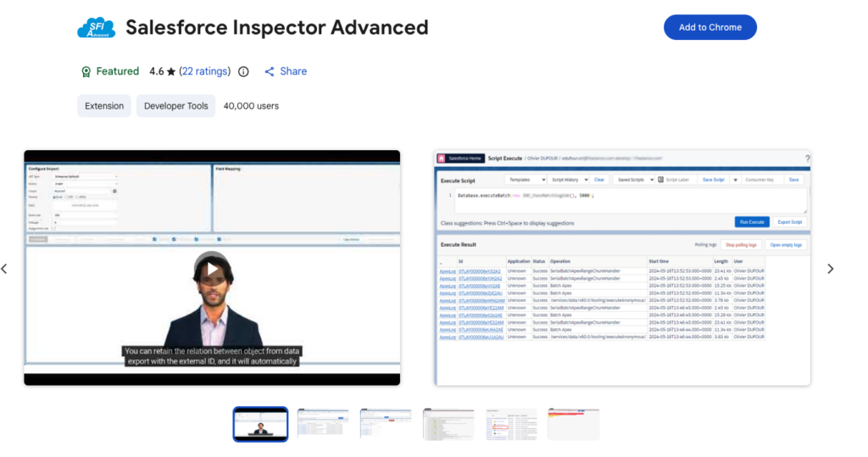Click the 'Salesforce Inspector Advanced' title
This screenshot has height=457, width=868.
click(277, 27)
